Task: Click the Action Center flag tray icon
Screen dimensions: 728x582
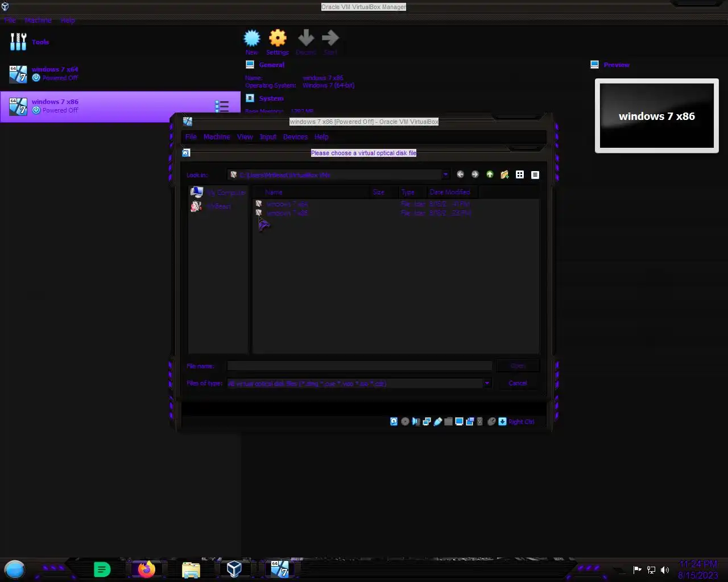Action: pyautogui.click(x=638, y=569)
